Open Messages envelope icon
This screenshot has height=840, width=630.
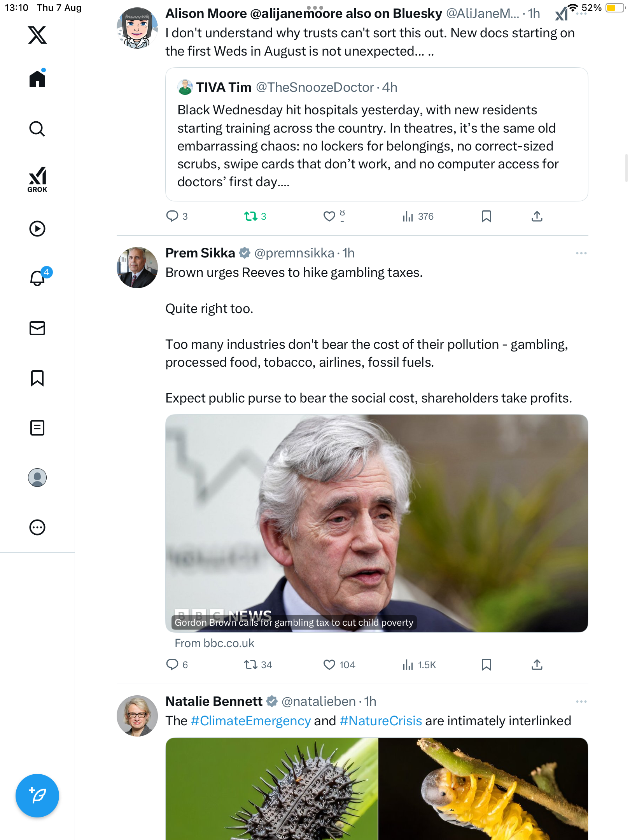coord(37,328)
